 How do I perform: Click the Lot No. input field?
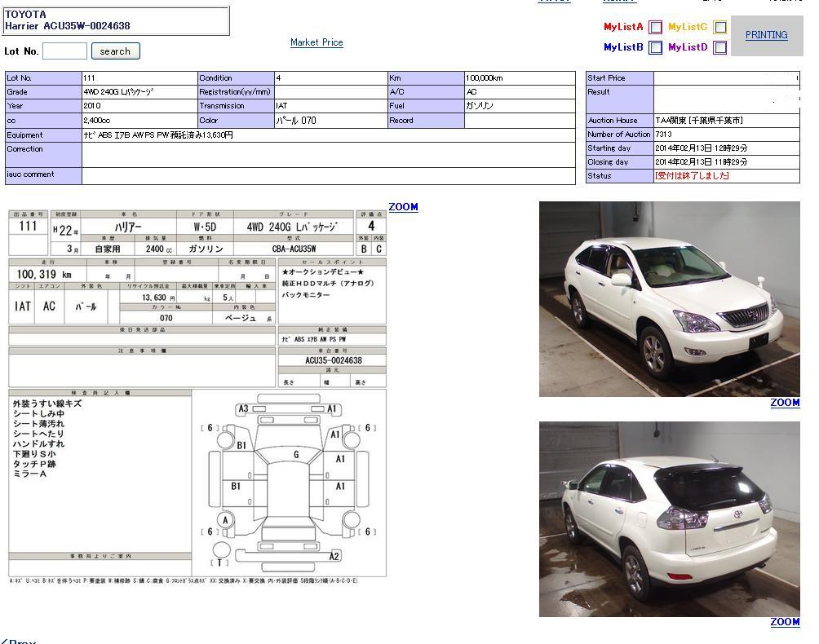click(64, 51)
